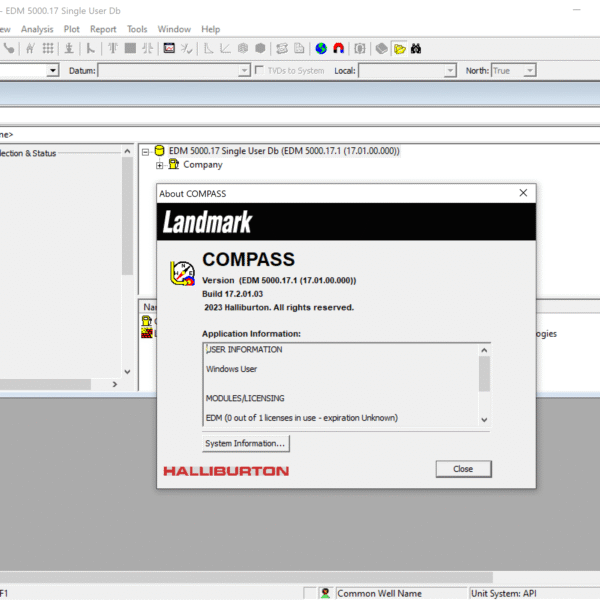The height and width of the screenshot is (600, 600).
Task: Click the EDM licenses in use line
Action: click(x=302, y=418)
